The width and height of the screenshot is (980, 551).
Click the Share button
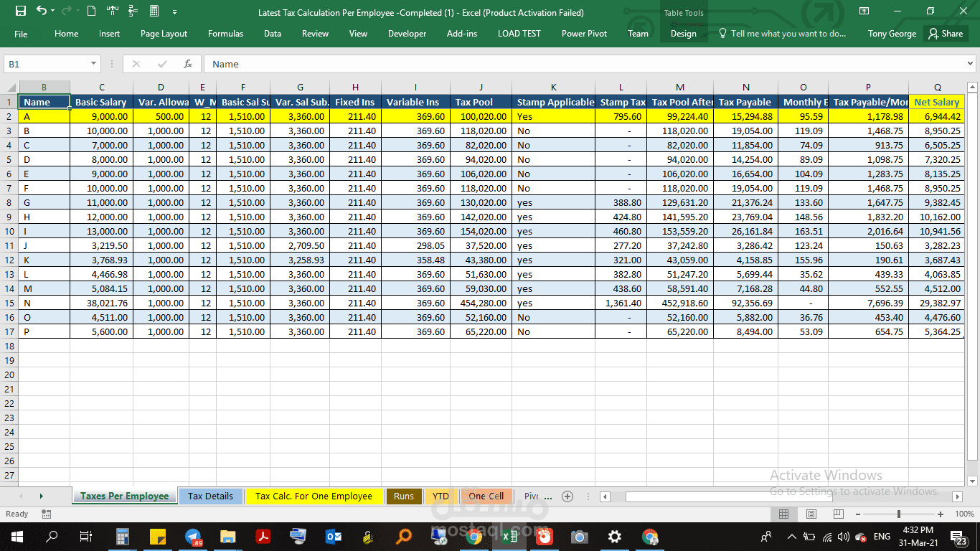[x=946, y=34]
